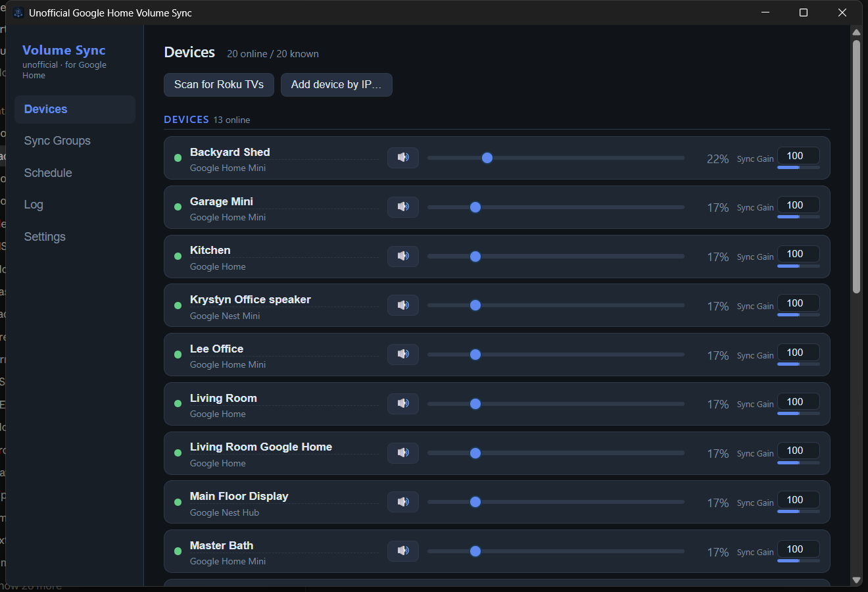Click Kitchen Sync Gain field
The width and height of the screenshot is (868, 592).
[798, 254]
